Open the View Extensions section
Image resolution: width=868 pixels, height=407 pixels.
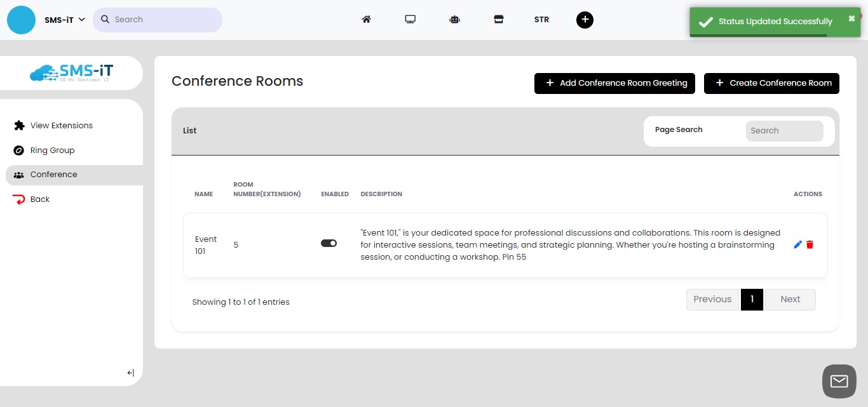(x=61, y=125)
